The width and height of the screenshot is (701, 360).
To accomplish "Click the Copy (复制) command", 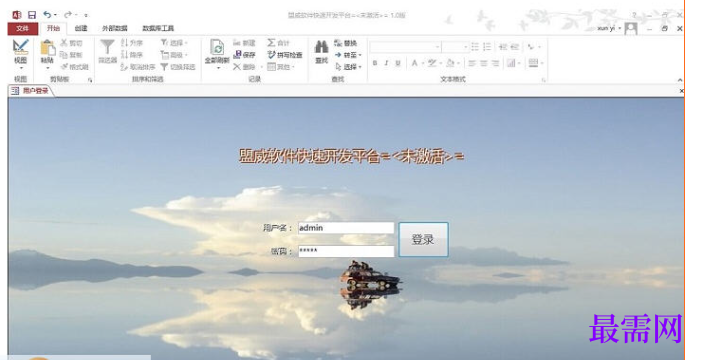I will pos(72,55).
